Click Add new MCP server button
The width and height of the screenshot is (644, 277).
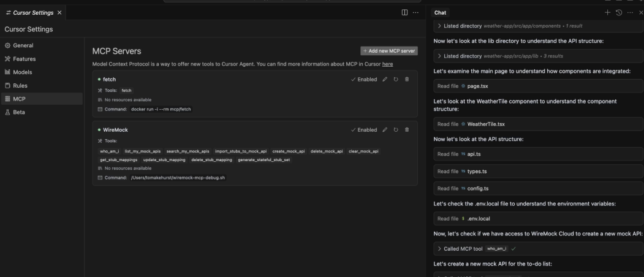(389, 51)
